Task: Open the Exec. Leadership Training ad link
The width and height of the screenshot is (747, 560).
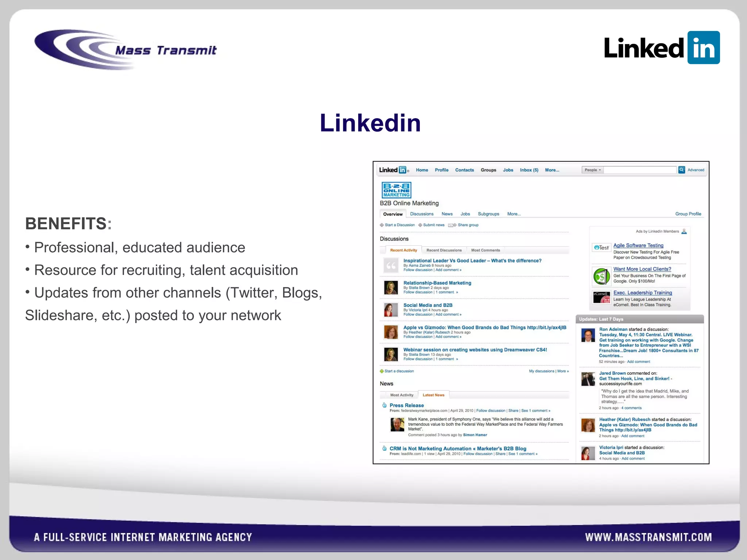Action: pos(642,293)
